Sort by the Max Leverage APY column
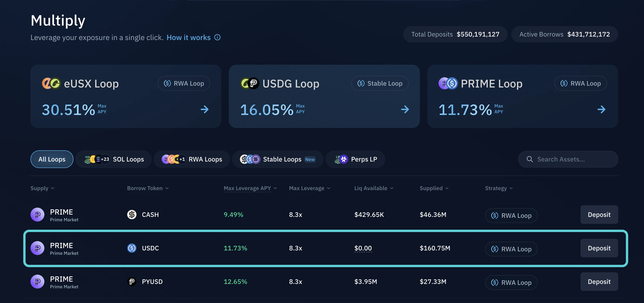 (250, 188)
